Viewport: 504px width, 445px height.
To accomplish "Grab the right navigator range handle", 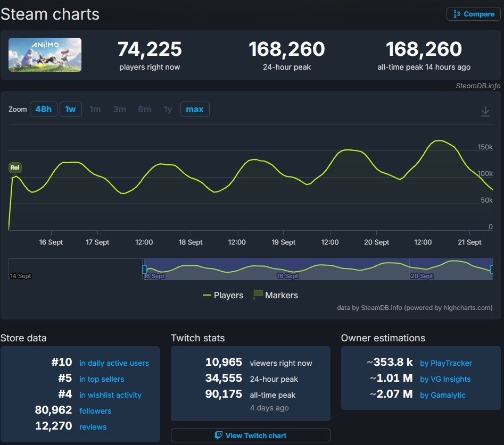I will click(491, 269).
